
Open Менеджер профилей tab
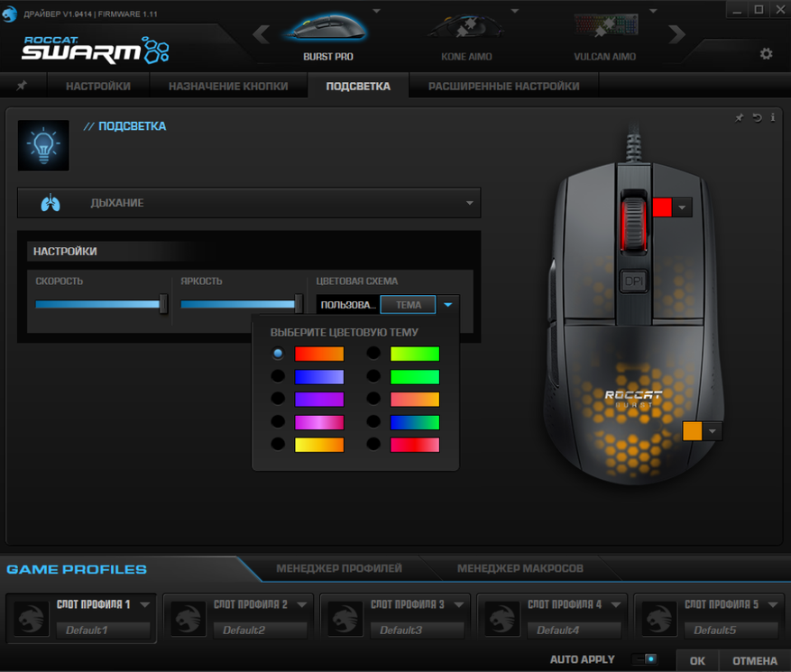tap(339, 568)
